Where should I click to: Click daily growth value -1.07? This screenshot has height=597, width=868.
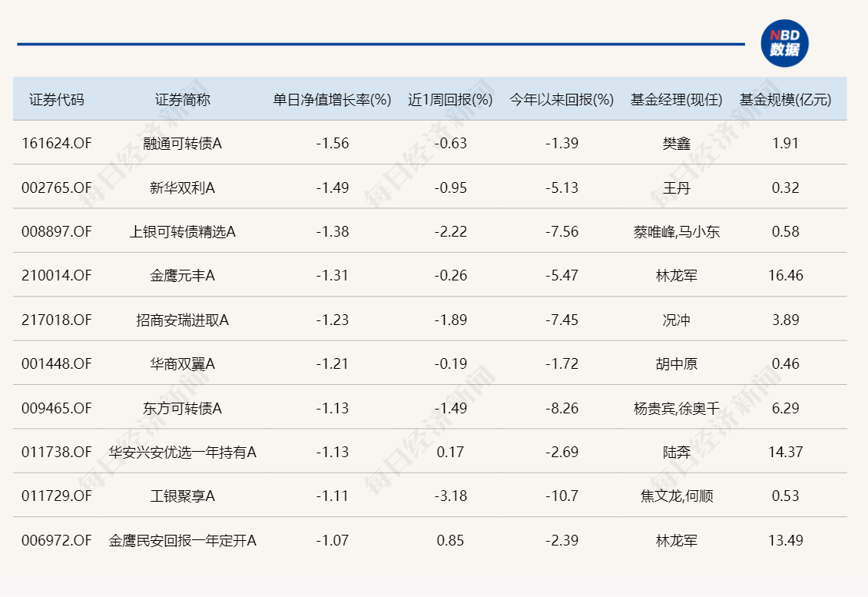(332, 540)
